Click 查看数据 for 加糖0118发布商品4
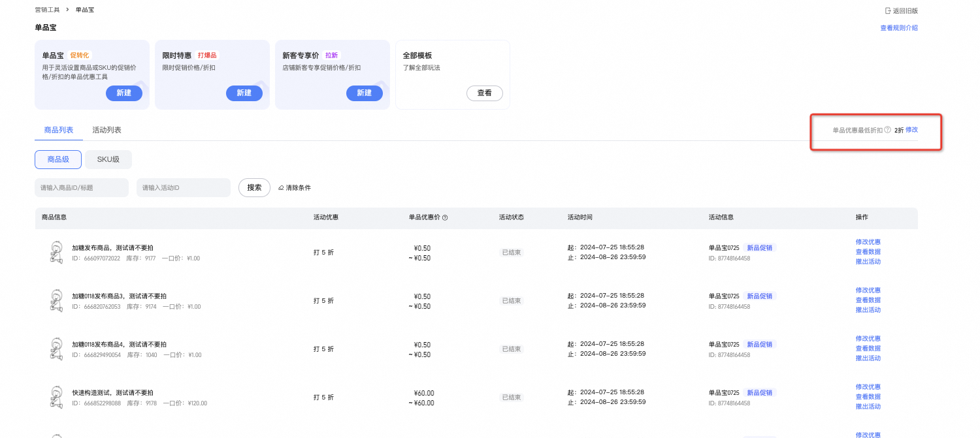980x438 pixels. tap(868, 349)
